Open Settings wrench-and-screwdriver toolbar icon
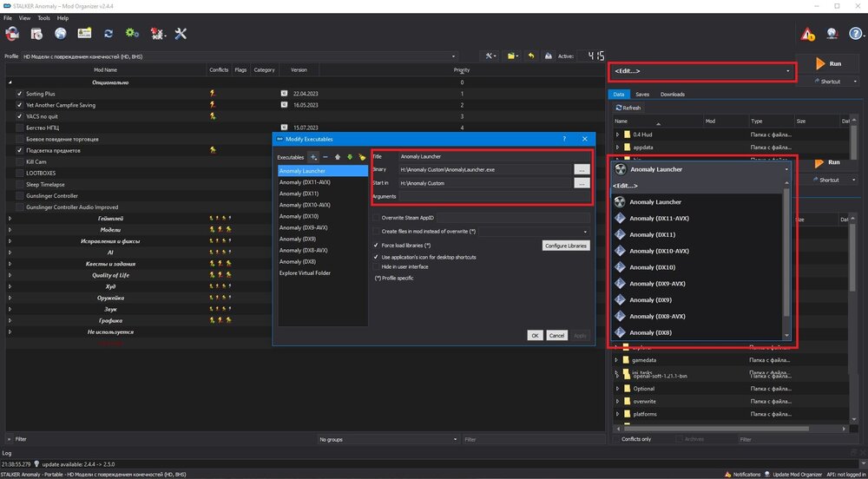 (x=181, y=34)
